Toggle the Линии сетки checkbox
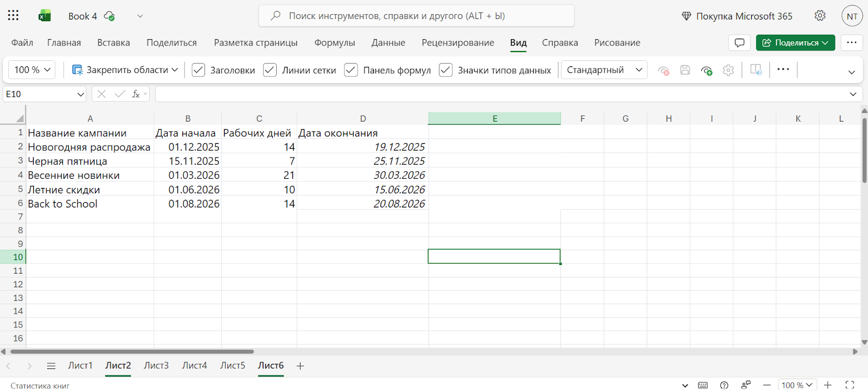 click(x=270, y=70)
